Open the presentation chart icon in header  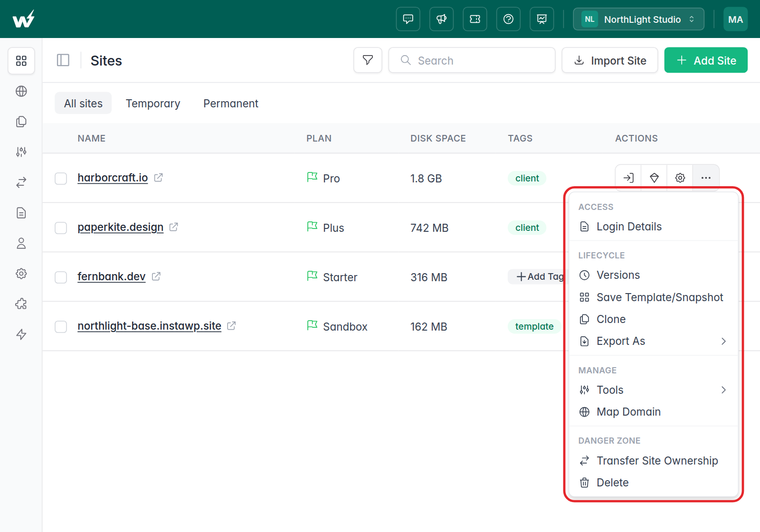pos(542,19)
